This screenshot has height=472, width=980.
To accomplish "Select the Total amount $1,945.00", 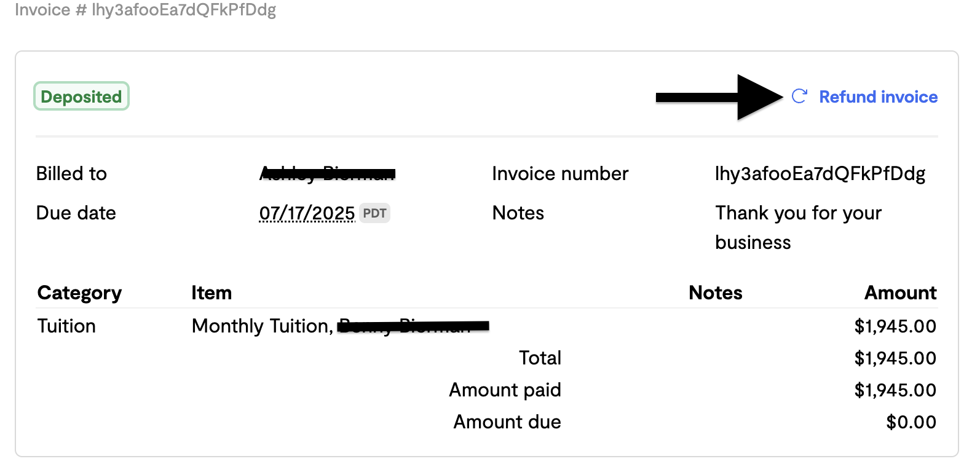I will click(895, 357).
